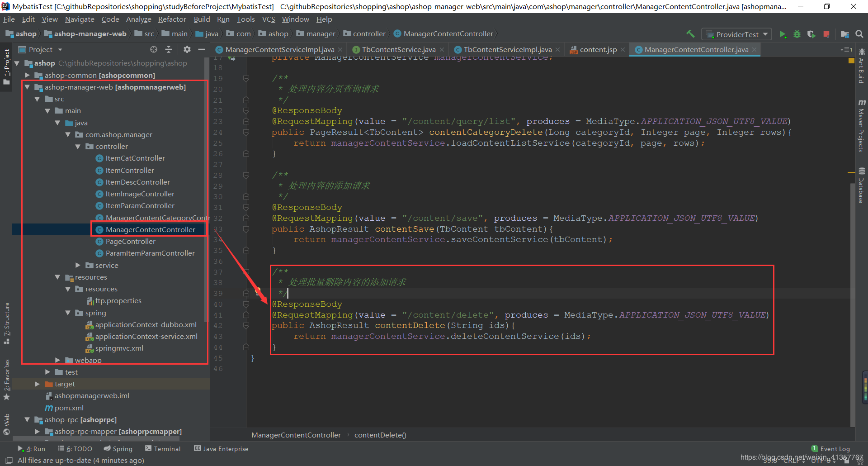Close the ManagerContentController.java tab

tap(754, 50)
